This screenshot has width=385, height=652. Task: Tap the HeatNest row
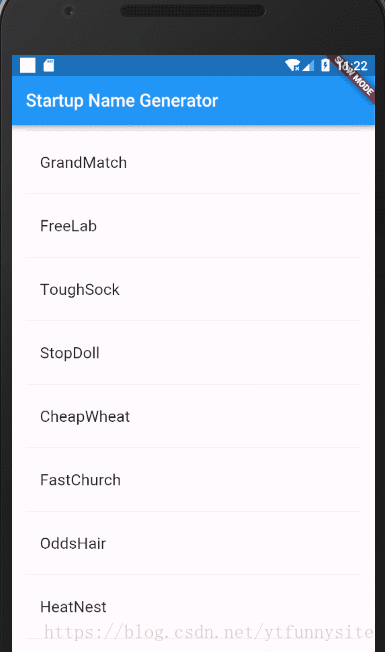pos(193,607)
